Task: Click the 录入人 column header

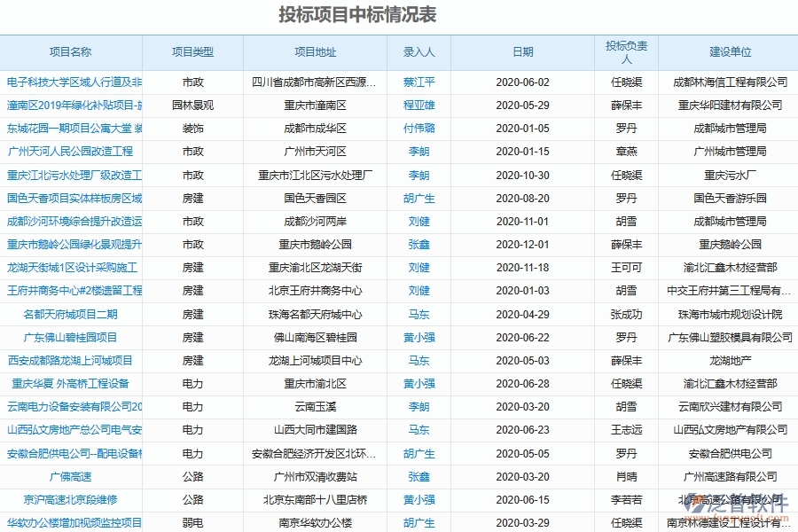Action: (418, 52)
